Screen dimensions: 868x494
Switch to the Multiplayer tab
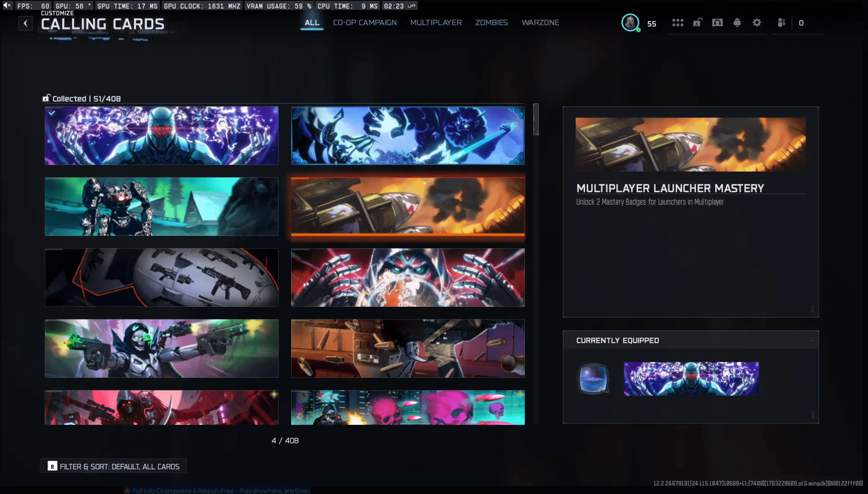(x=436, y=23)
